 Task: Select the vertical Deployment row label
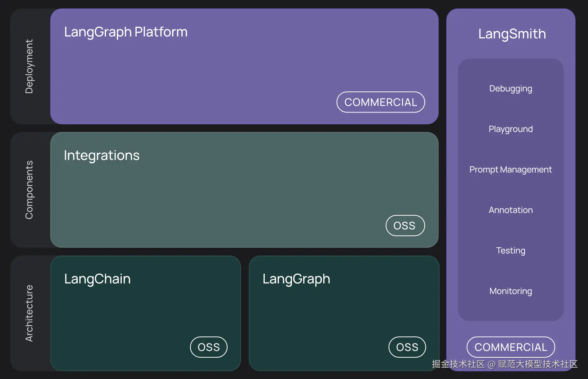pyautogui.click(x=29, y=67)
